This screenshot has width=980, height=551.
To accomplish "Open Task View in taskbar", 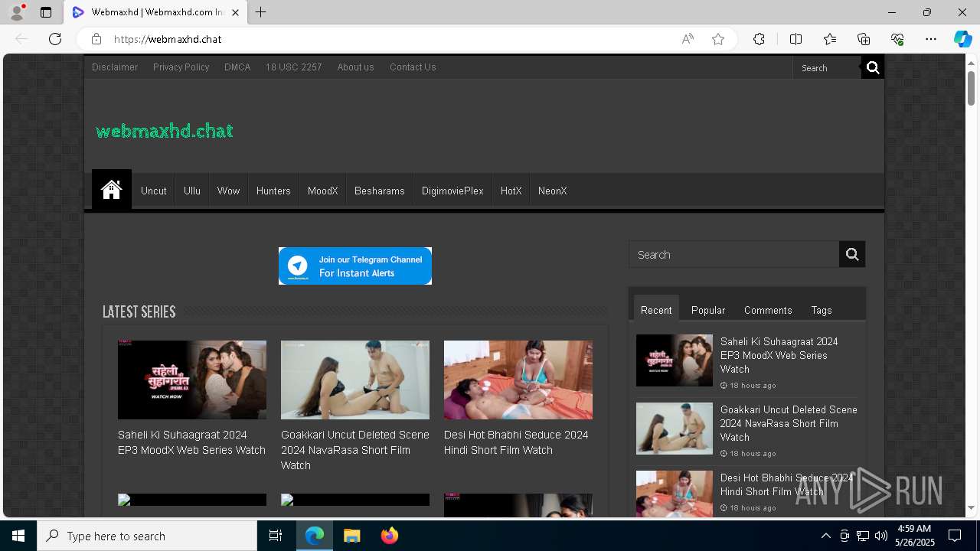I will point(276,536).
